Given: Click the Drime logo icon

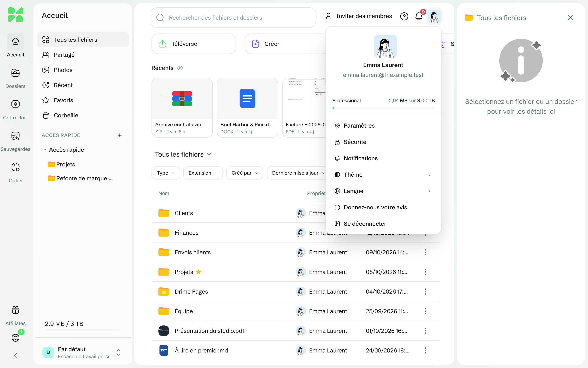Looking at the screenshot, I should click(x=15, y=15).
